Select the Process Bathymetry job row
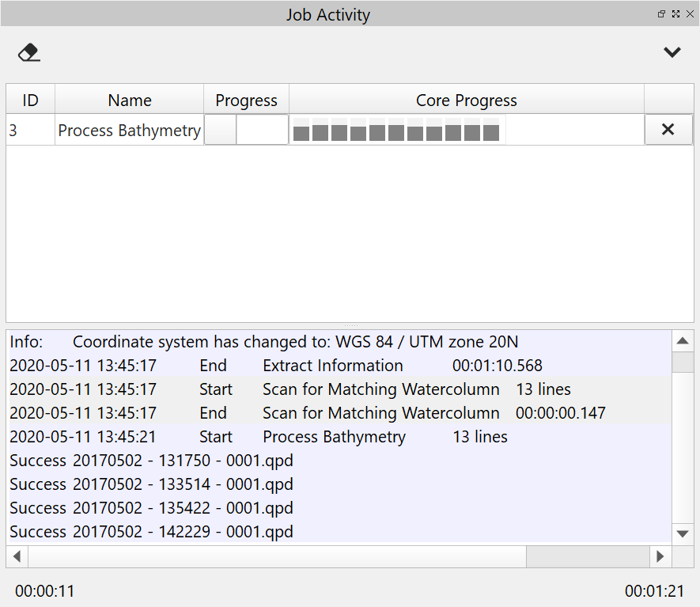 130,131
